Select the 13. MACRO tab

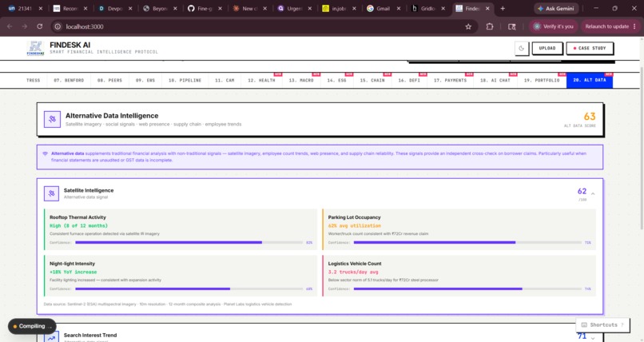click(301, 81)
